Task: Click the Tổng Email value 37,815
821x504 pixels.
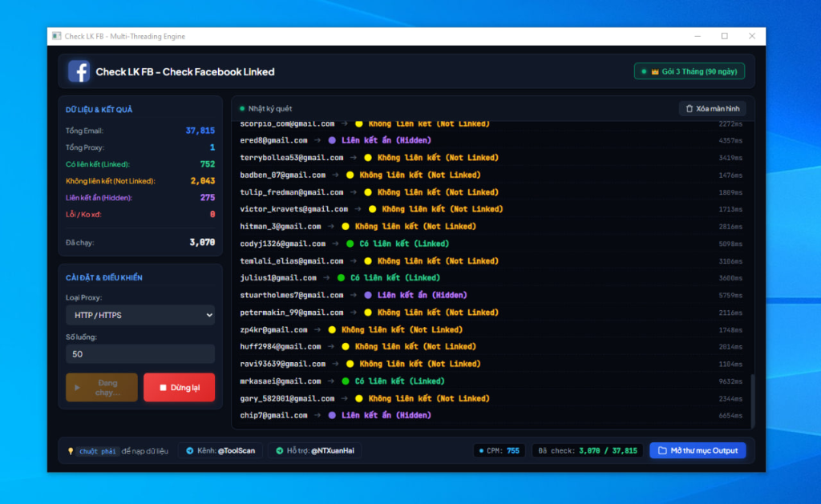Action: click(200, 131)
